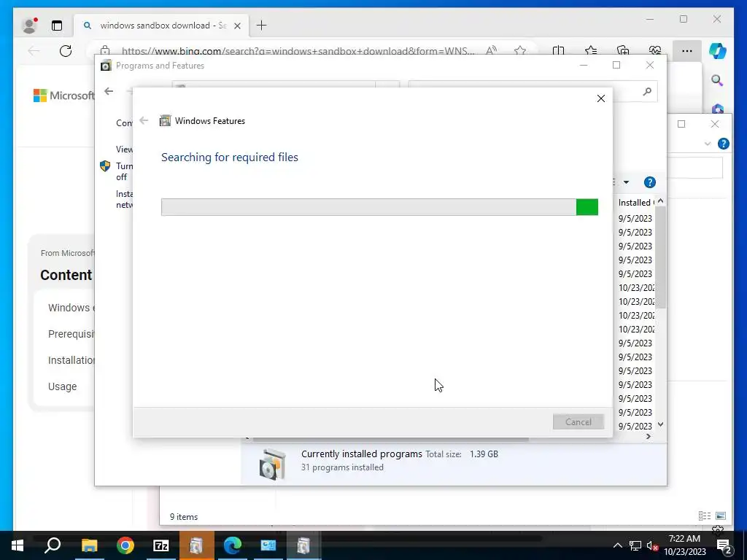Open the view options dropdown arrow
The height and width of the screenshot is (560, 747).
(626, 182)
